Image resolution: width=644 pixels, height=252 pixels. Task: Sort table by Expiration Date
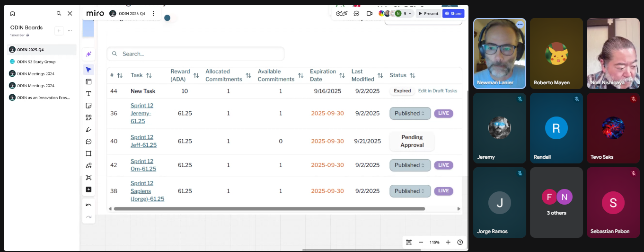342,76
